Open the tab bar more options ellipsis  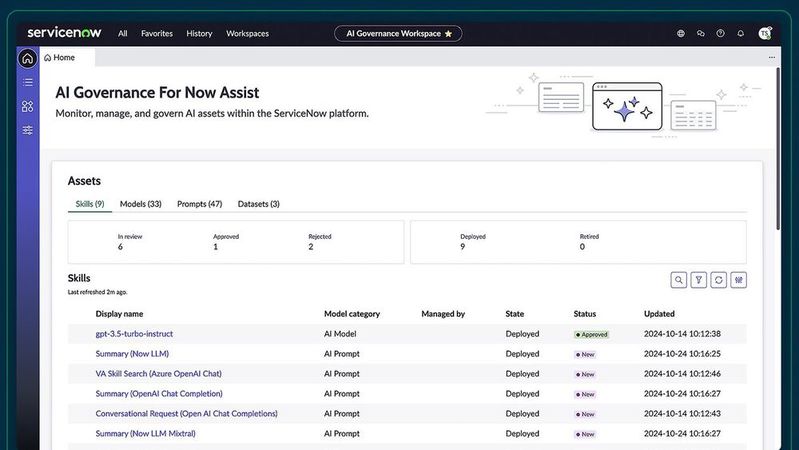[771, 58]
